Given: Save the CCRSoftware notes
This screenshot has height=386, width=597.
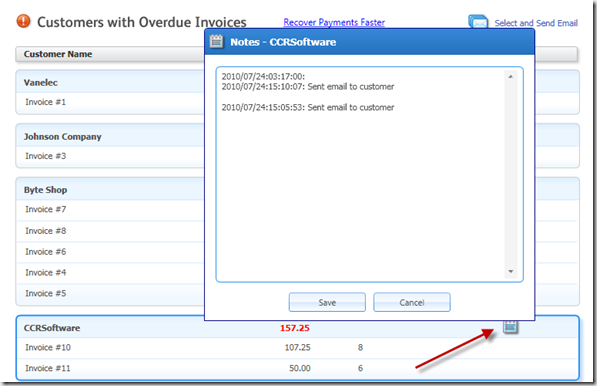Looking at the screenshot, I should [x=327, y=302].
